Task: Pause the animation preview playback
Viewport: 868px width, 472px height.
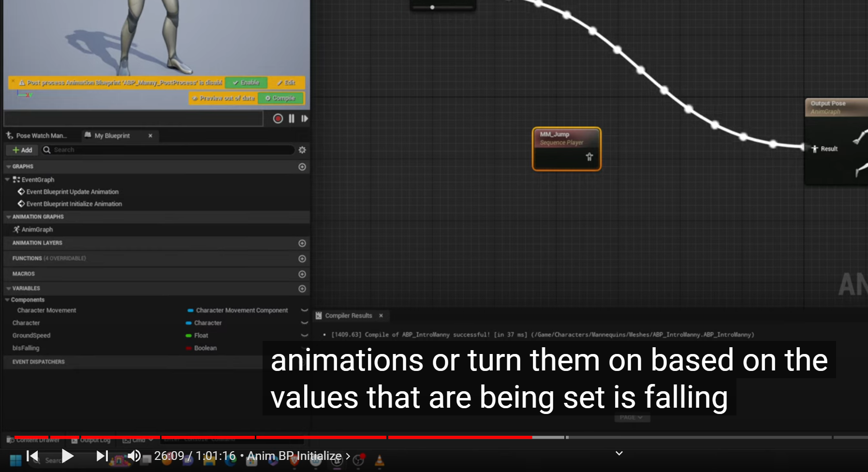Action: click(x=292, y=118)
